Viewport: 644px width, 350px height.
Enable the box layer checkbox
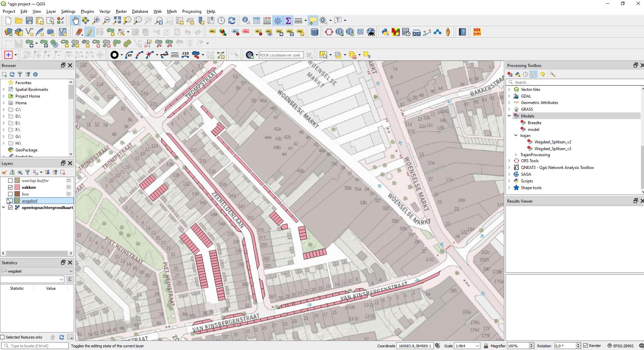pyautogui.click(x=10, y=194)
